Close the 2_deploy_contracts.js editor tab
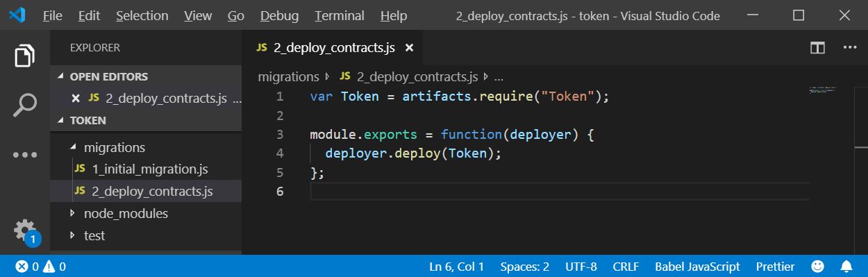 (x=409, y=48)
